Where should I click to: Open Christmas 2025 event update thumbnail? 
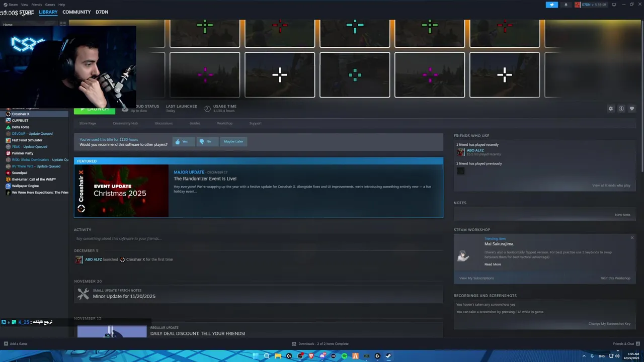[x=121, y=191]
